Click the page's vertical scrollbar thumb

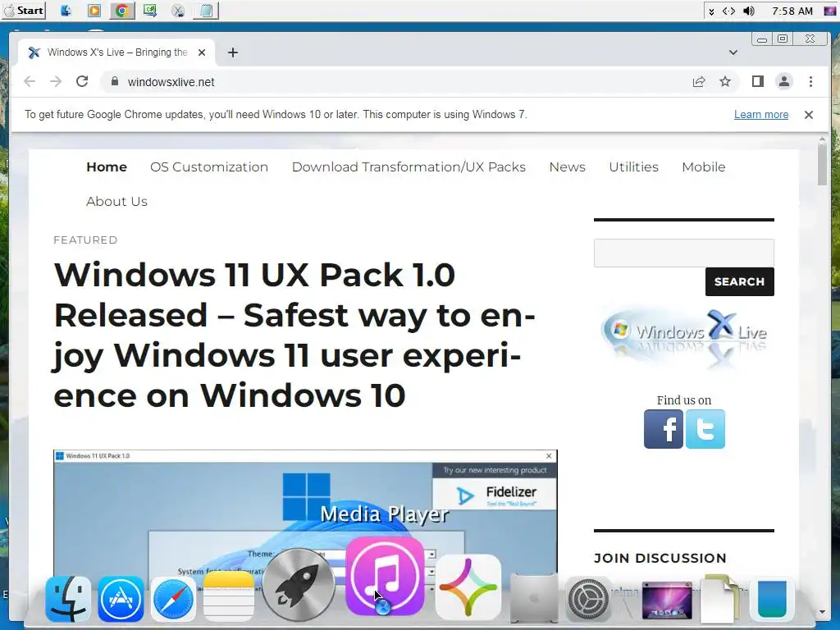tap(822, 165)
